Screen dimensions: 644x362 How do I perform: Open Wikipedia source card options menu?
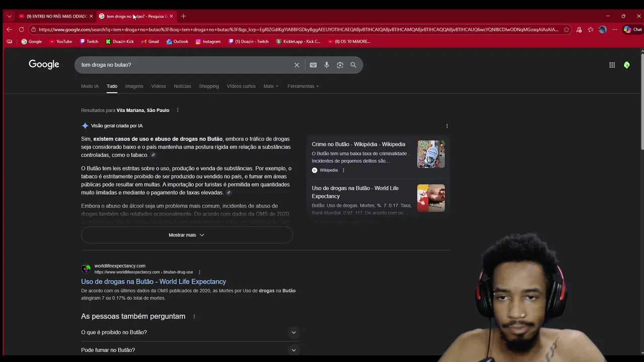[x=344, y=170]
